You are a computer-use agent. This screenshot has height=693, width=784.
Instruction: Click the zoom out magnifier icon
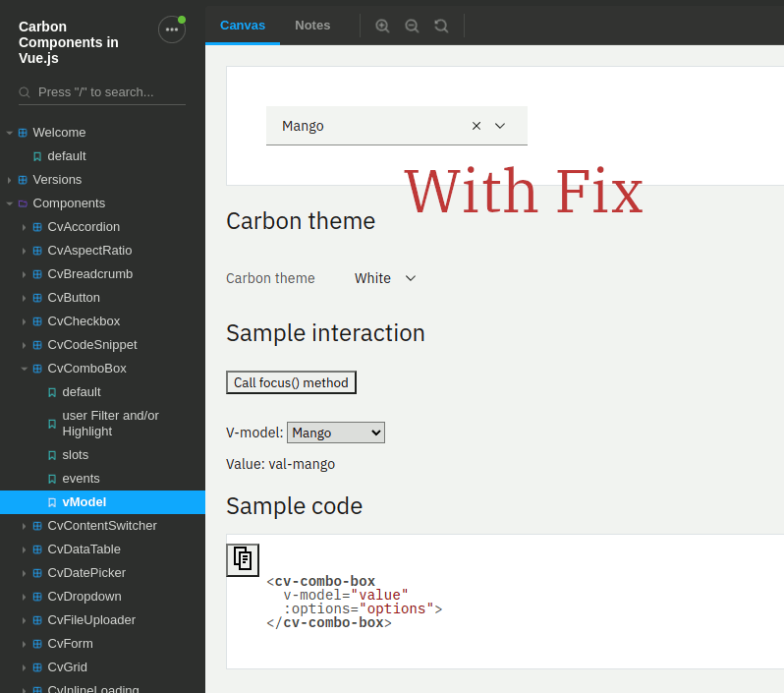click(x=412, y=26)
